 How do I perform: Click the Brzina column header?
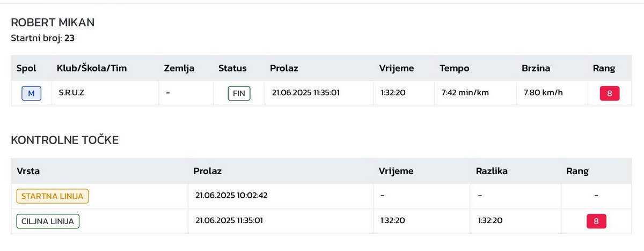[x=536, y=68]
